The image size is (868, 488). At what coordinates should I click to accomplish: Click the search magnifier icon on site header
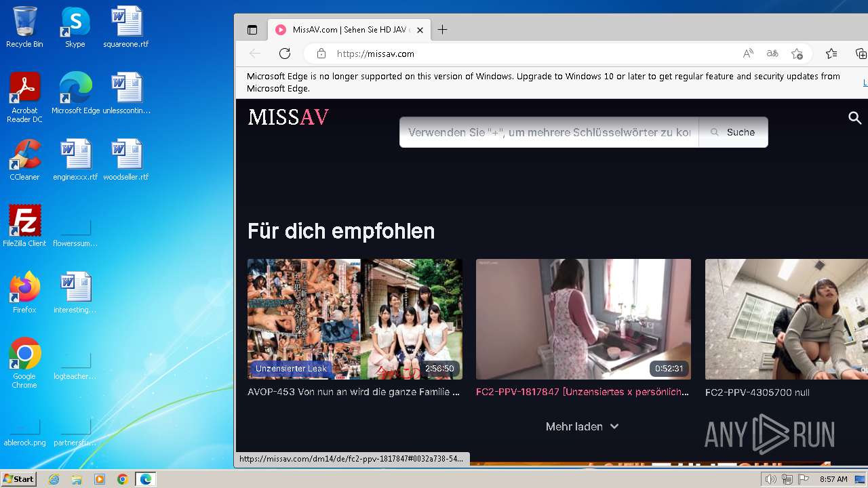pyautogui.click(x=855, y=118)
